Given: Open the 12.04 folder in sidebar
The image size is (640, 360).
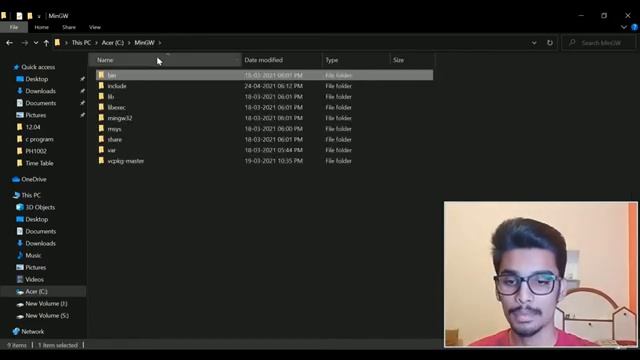Looking at the screenshot, I should point(33,127).
